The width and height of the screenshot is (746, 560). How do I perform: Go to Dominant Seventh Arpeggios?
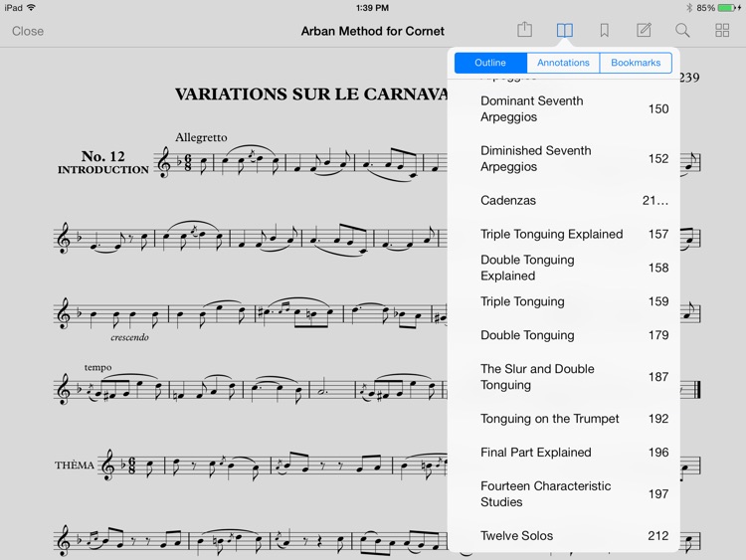pos(564,109)
